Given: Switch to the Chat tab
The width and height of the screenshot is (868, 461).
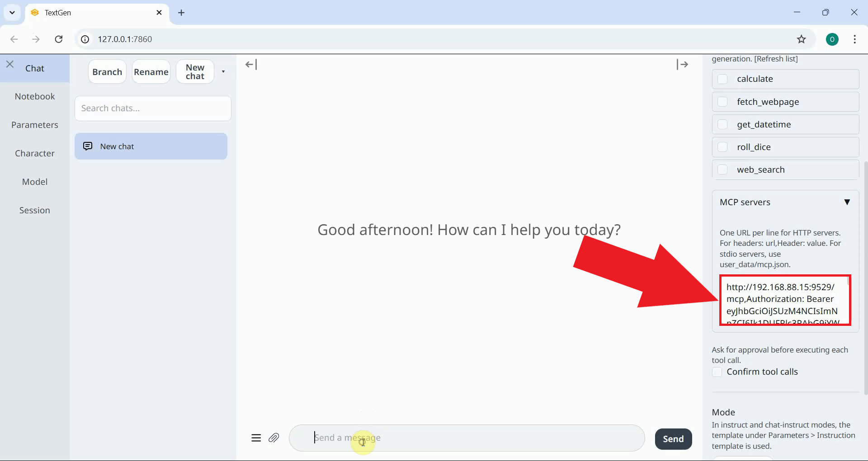Looking at the screenshot, I should point(35,68).
